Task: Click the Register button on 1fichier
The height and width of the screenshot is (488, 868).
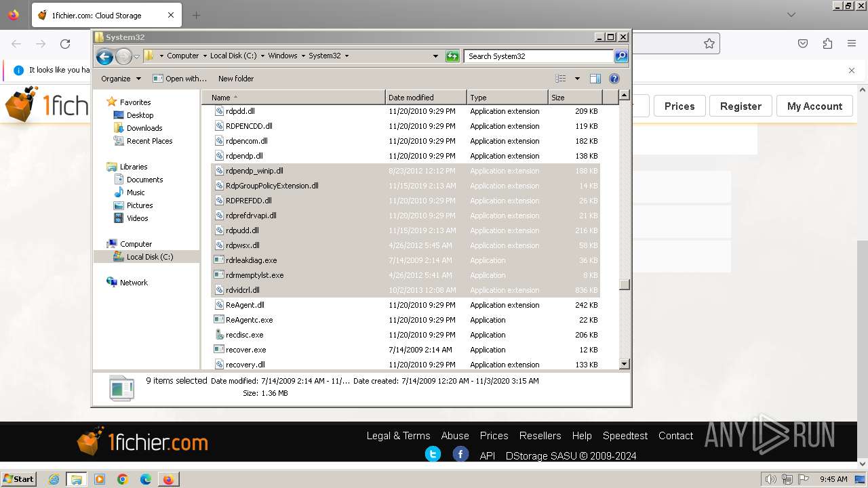Action: (x=741, y=106)
